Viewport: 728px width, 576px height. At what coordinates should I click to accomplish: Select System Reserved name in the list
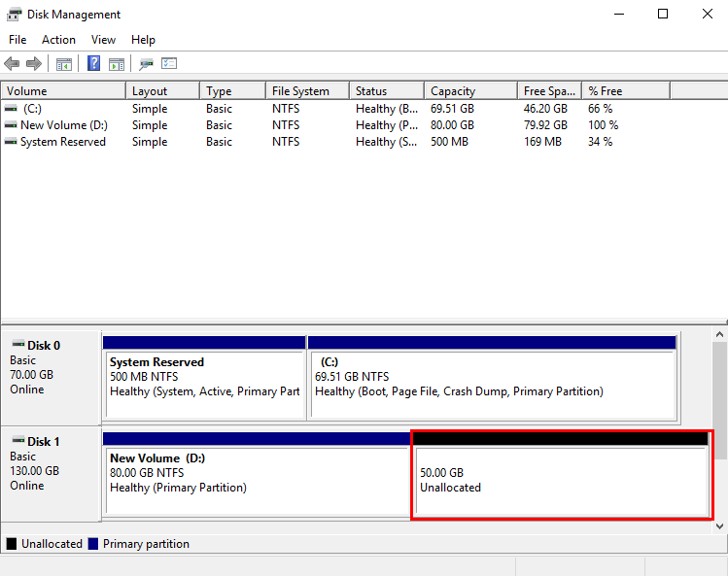click(63, 142)
